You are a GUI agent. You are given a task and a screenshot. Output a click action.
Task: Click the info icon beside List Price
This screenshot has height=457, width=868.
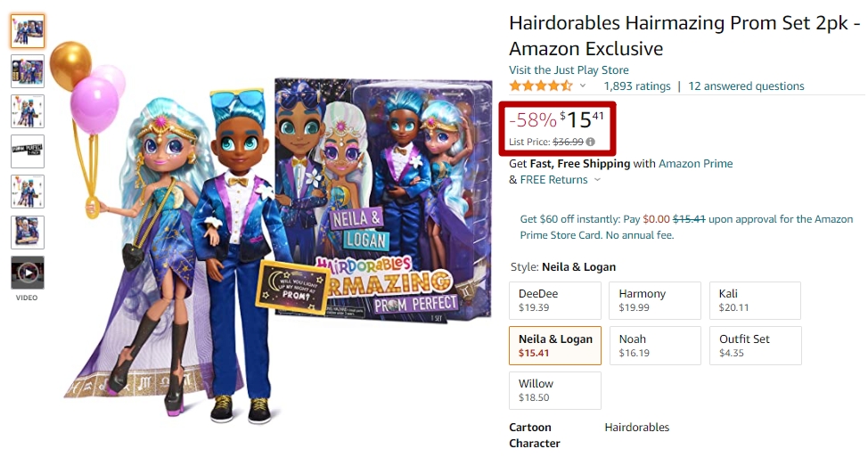pos(591,142)
